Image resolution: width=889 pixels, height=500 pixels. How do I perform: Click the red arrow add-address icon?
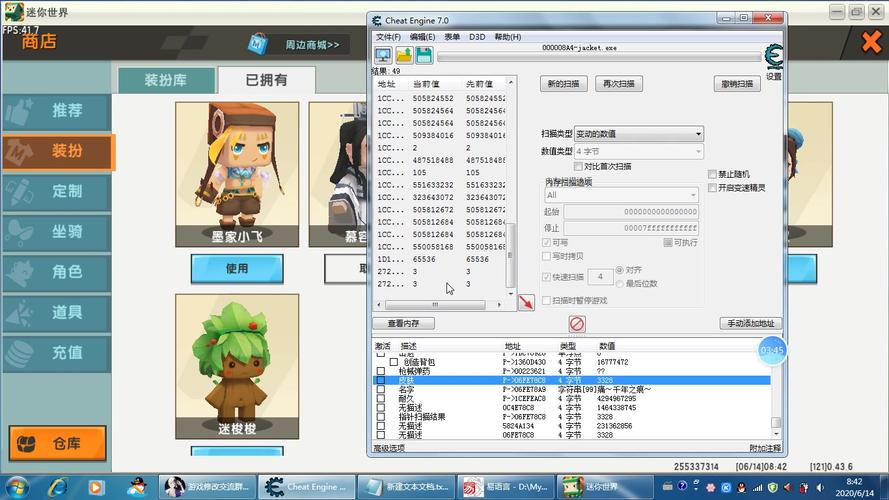[526, 302]
